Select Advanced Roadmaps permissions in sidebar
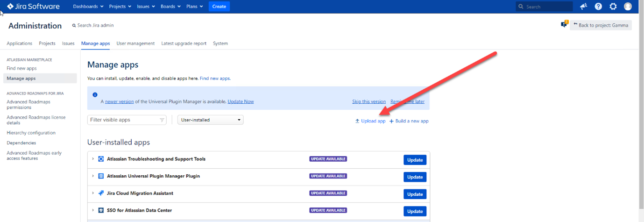Image resolution: width=644 pixels, height=222 pixels. [28, 105]
